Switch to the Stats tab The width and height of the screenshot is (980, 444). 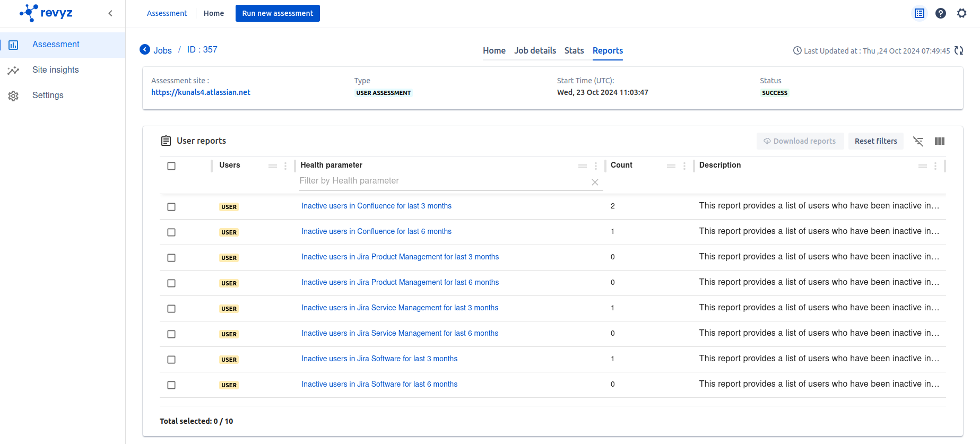tap(574, 50)
